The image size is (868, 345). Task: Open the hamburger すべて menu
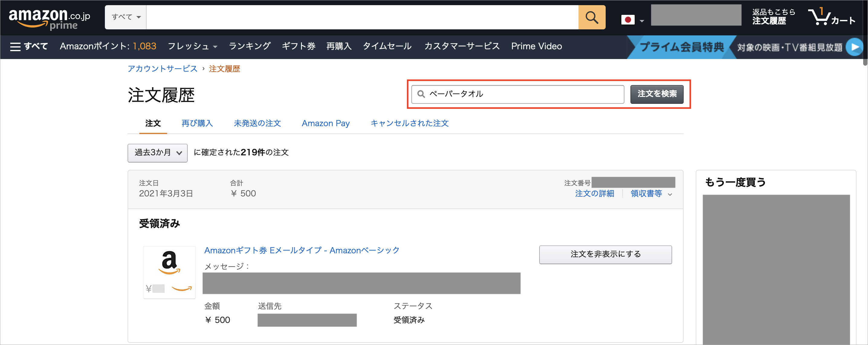(29, 47)
